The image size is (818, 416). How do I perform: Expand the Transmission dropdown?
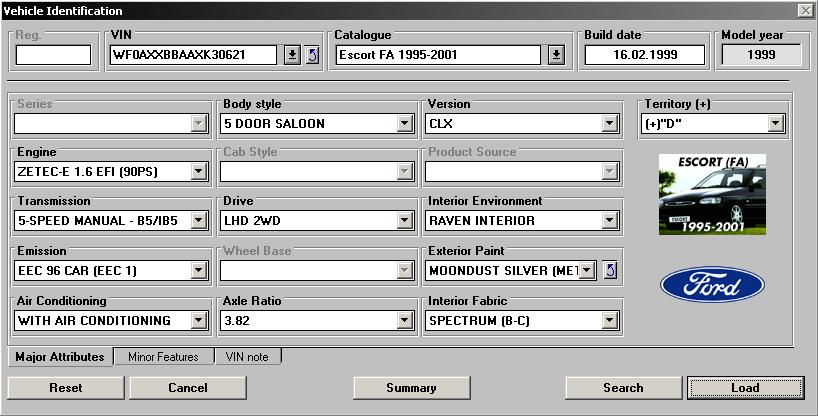[x=198, y=221]
